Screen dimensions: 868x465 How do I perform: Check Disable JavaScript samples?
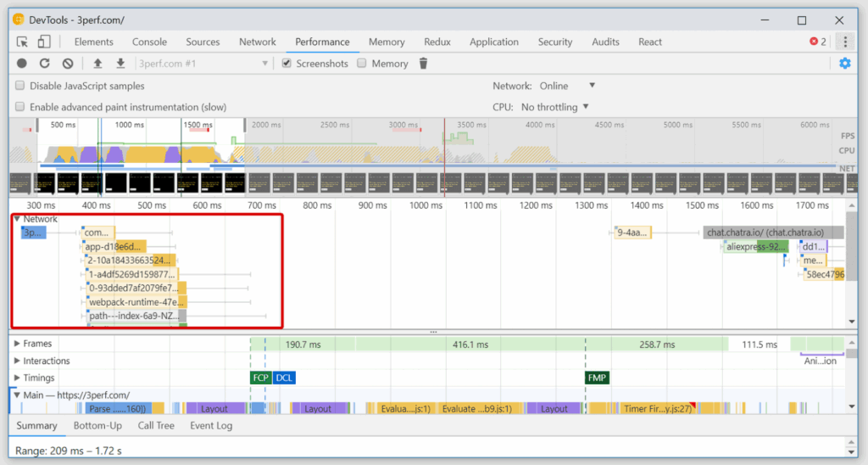[20, 86]
